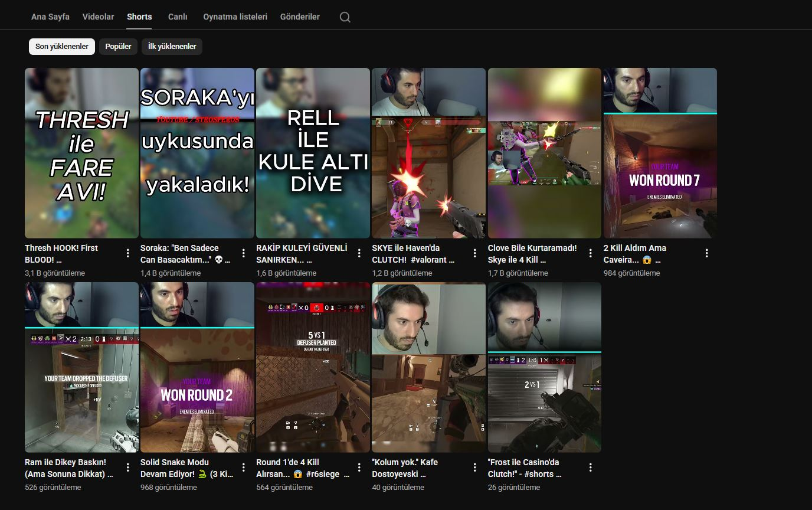812x510 pixels.
Task: Open more options for Frost ile Casino'da short
Action: tap(591, 467)
